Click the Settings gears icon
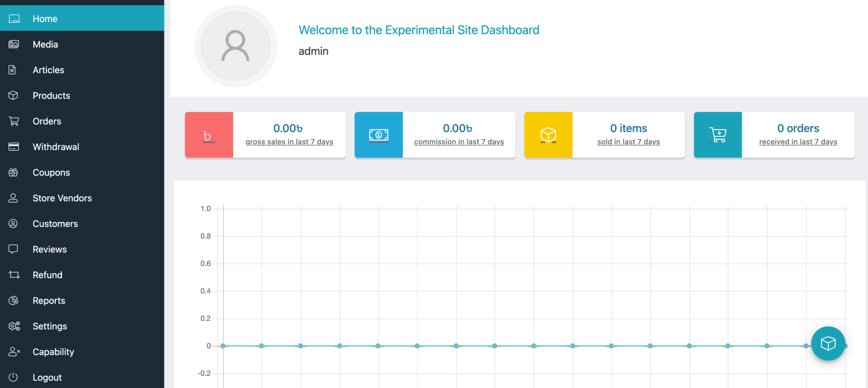868x388 pixels. pos(14,326)
